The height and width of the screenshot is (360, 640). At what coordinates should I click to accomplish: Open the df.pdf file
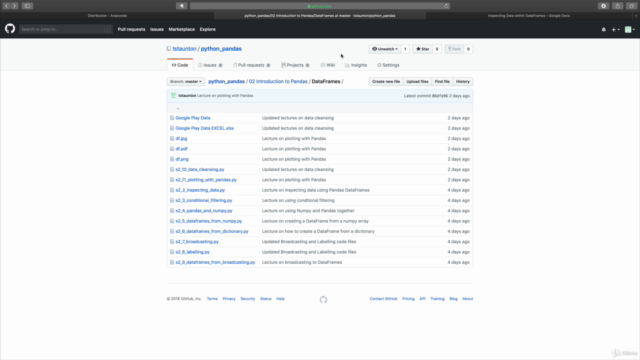coord(182,149)
